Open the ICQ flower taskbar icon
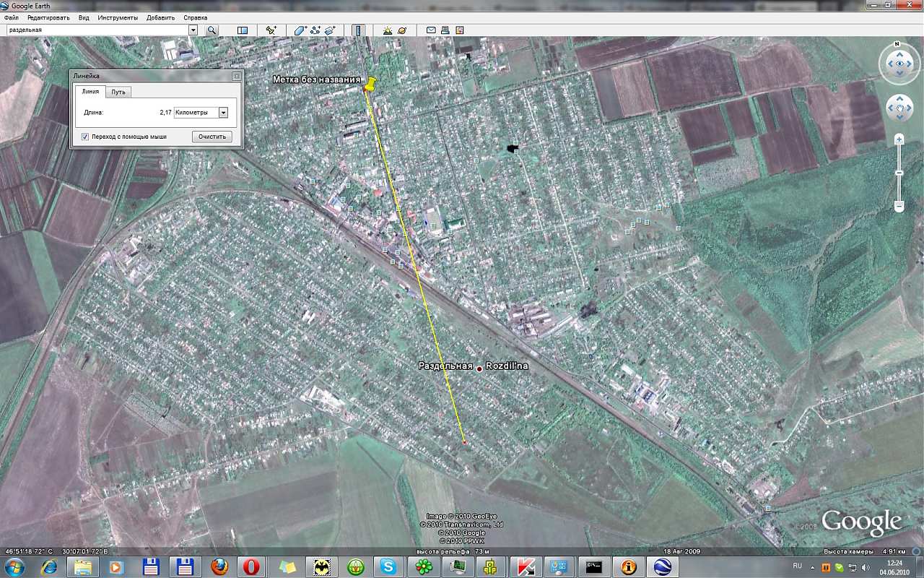 (422, 567)
